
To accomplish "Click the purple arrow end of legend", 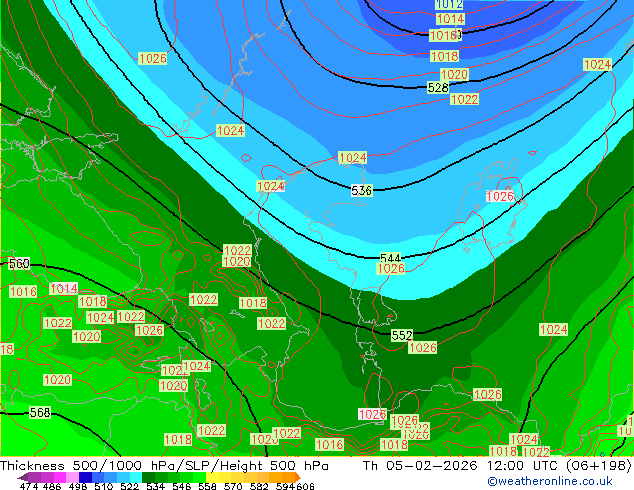I will click(x=22, y=477).
